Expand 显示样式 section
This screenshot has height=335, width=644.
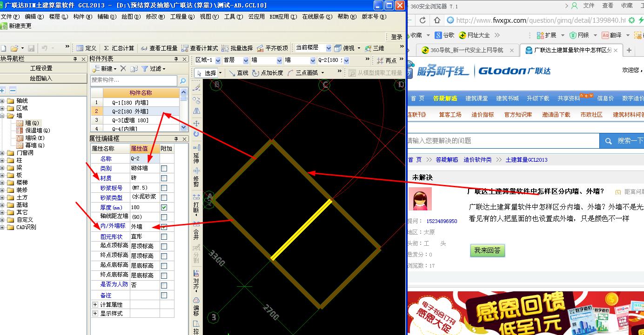click(x=95, y=313)
